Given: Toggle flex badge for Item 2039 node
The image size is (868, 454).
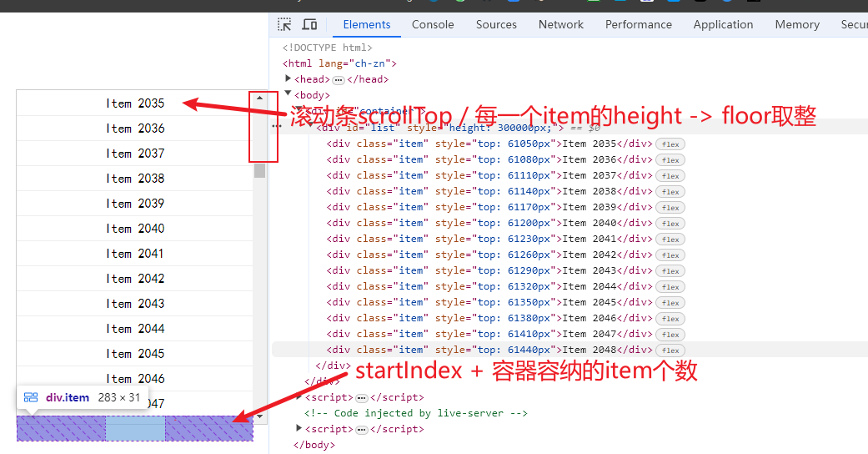Looking at the screenshot, I should (670, 208).
